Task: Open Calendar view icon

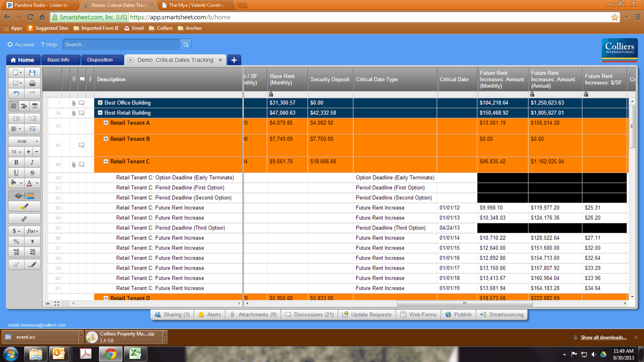Action: [35, 106]
